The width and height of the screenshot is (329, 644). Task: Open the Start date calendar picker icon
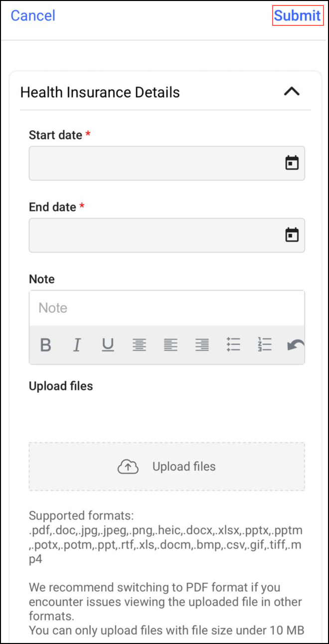pos(292,163)
